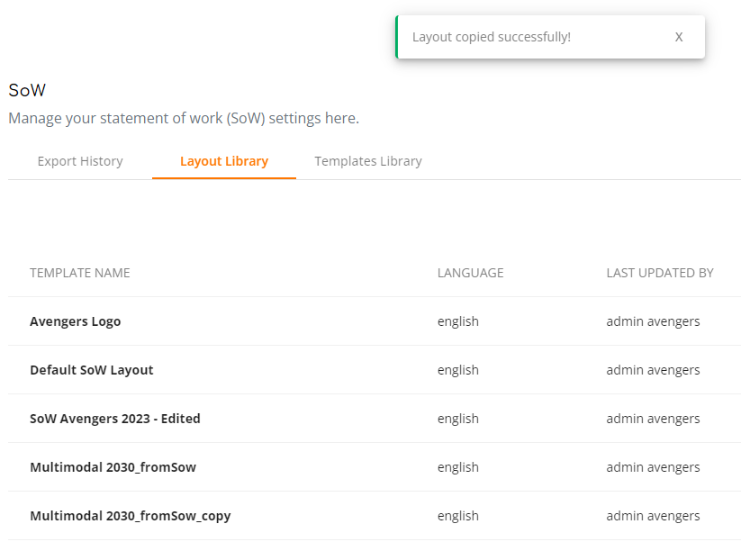Click english in Multimodal 2030_fromSow row
Image resolution: width=741 pixels, height=560 pixels.
click(x=458, y=467)
